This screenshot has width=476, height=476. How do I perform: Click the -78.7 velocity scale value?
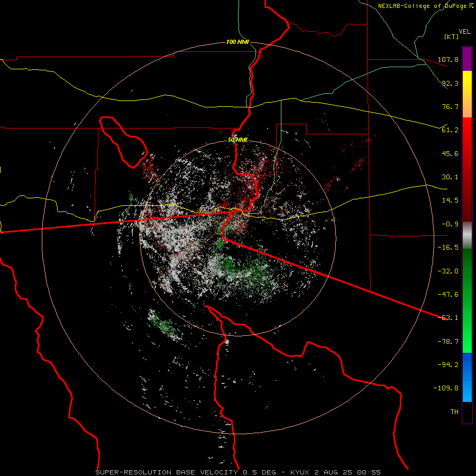(448, 342)
